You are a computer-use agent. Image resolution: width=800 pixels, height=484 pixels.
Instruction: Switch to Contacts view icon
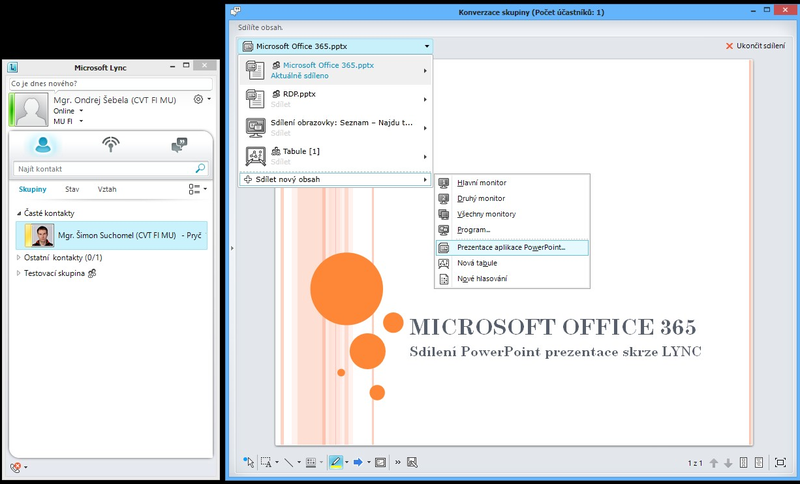(x=43, y=145)
